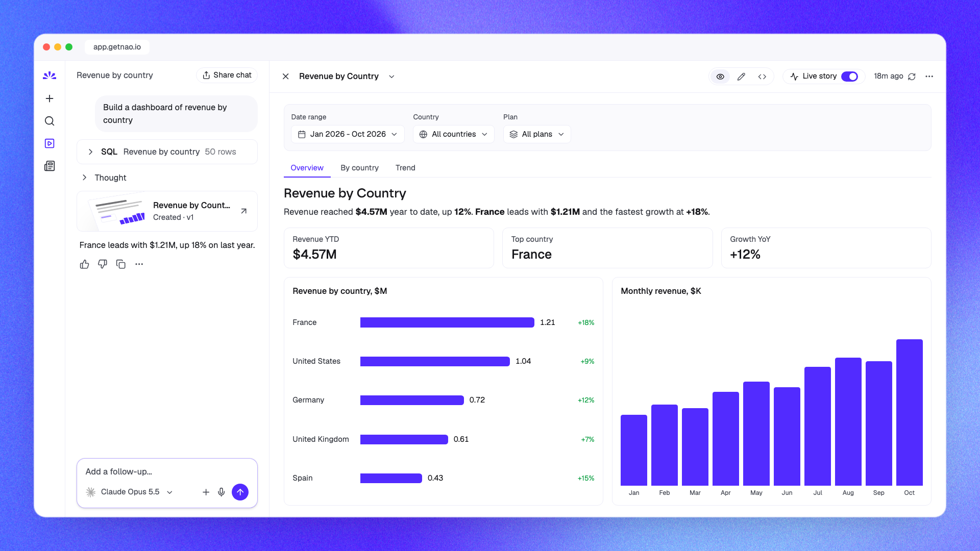
Task: Click the Oct monthly revenue bar
Action: click(909, 412)
